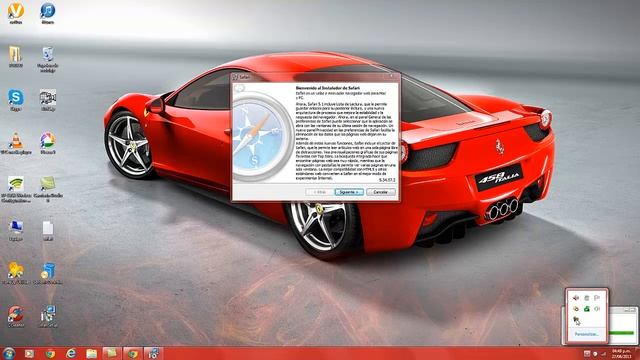Open the black-and-white icon beside Skype
Screen dimensions: 640x360
click(x=48, y=100)
